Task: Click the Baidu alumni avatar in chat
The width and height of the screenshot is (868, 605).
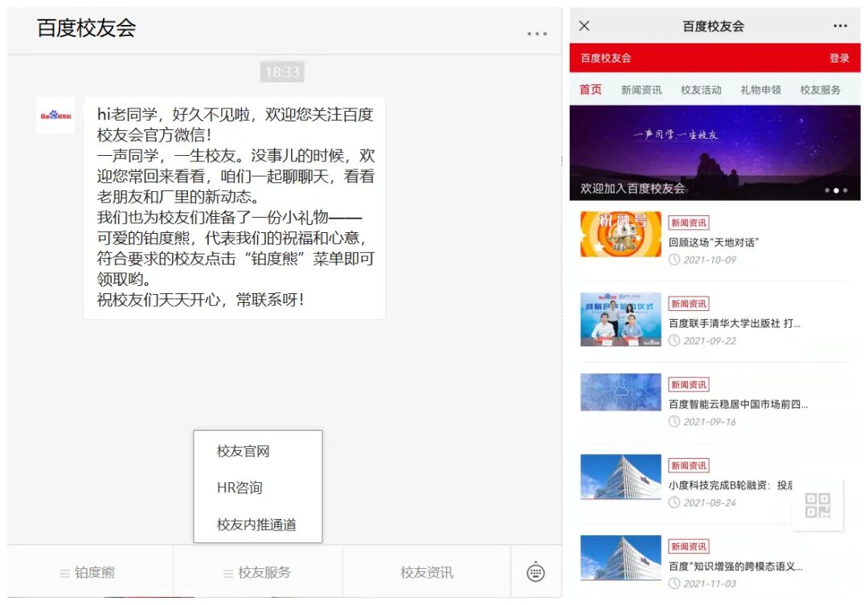Action: [x=55, y=116]
